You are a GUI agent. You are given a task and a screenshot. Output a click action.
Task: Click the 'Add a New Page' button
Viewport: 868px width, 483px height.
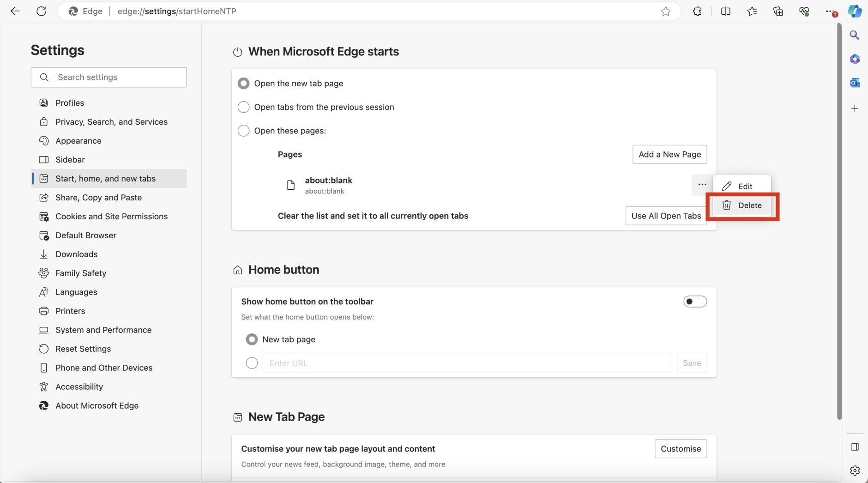click(669, 154)
